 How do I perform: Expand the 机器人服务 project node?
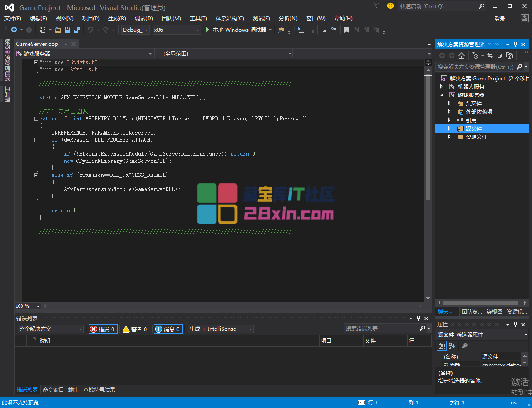click(442, 86)
